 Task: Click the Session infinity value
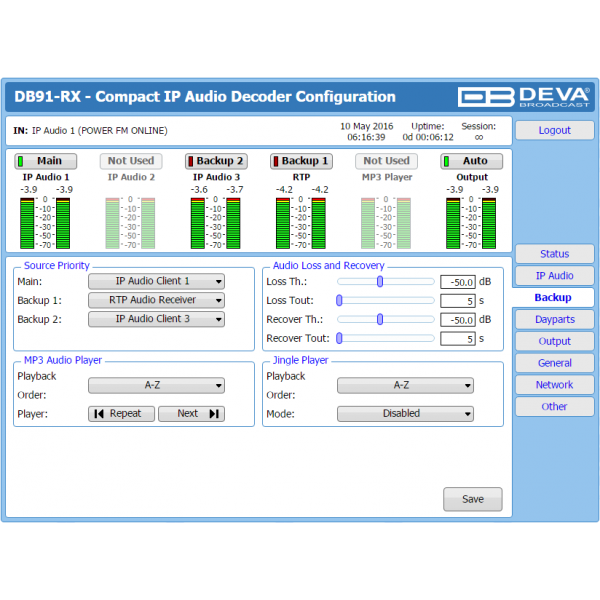(479, 137)
